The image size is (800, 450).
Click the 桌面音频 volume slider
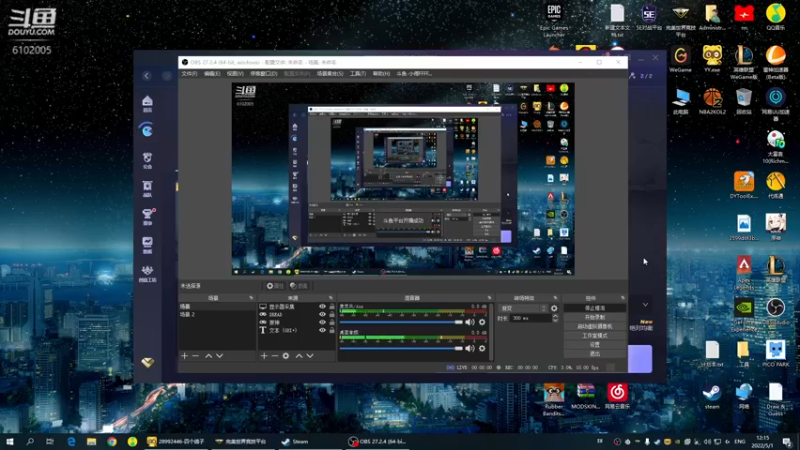401,348
